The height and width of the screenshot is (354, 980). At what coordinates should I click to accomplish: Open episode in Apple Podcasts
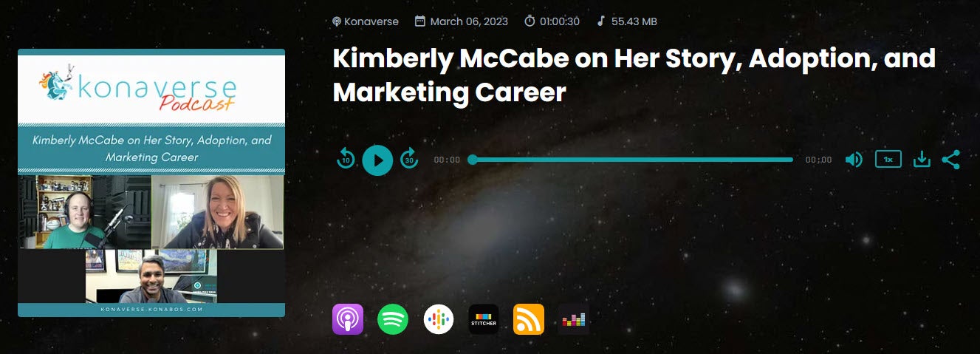[x=348, y=319]
